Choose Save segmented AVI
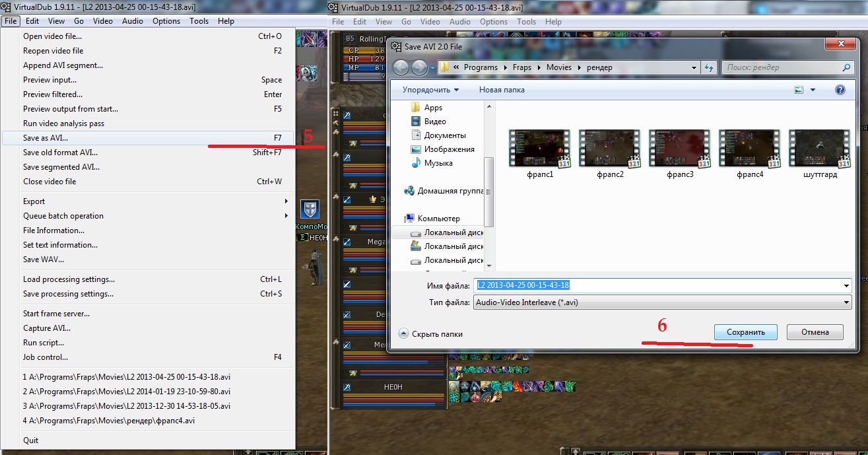868x455 pixels. (149, 167)
